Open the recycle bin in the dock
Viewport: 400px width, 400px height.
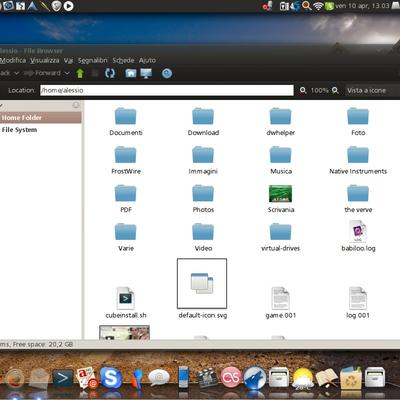[350, 378]
